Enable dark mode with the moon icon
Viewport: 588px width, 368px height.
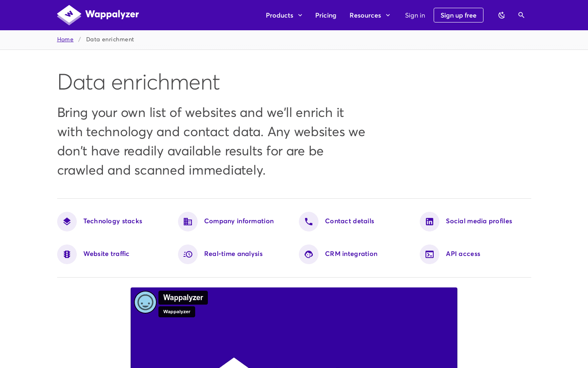pos(501,15)
